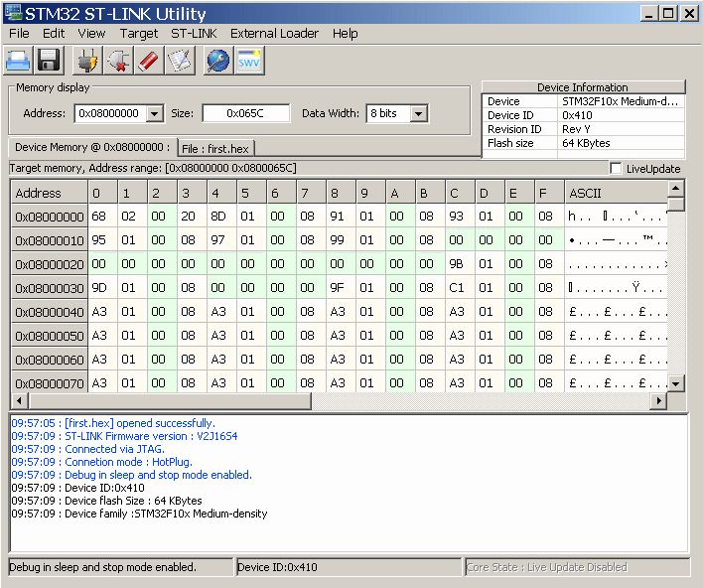Open the External Loader menu
Viewport: 703px width, 588px height.
274,33
